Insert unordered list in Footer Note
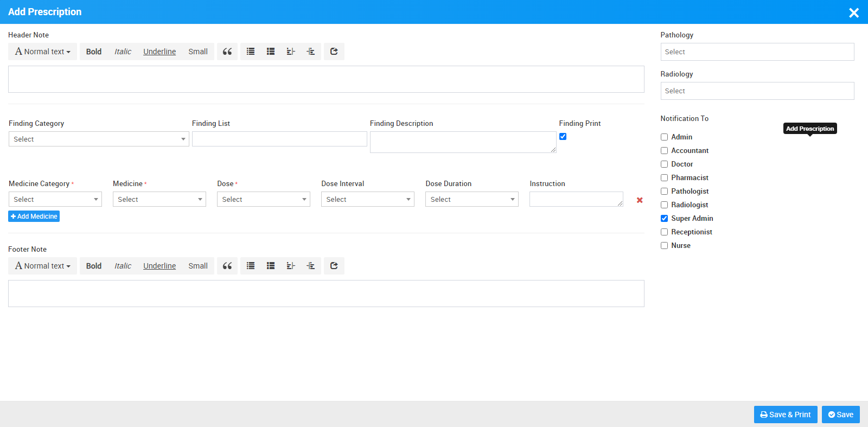This screenshot has width=868, height=427. coord(251,266)
